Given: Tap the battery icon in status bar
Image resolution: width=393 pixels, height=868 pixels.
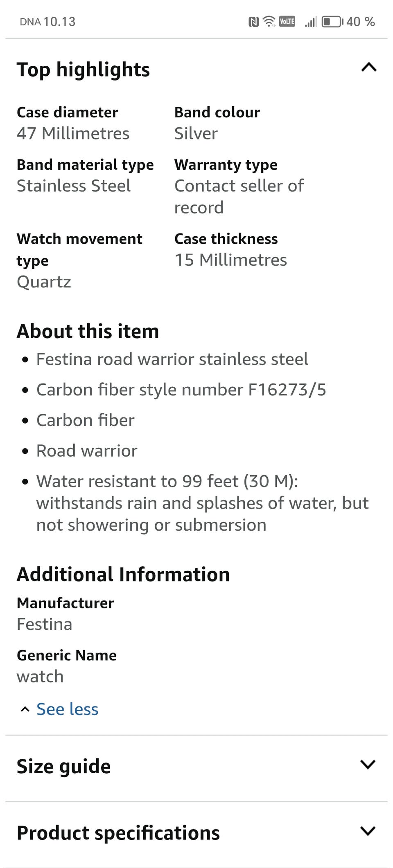Looking at the screenshot, I should pos(332,22).
